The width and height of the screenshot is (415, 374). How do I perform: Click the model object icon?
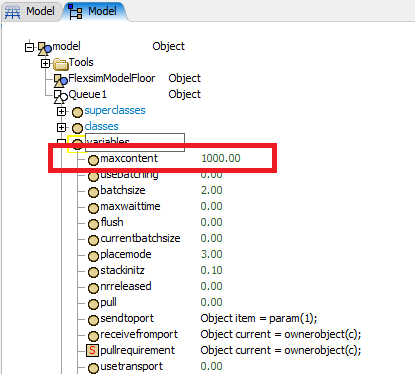pos(44,48)
